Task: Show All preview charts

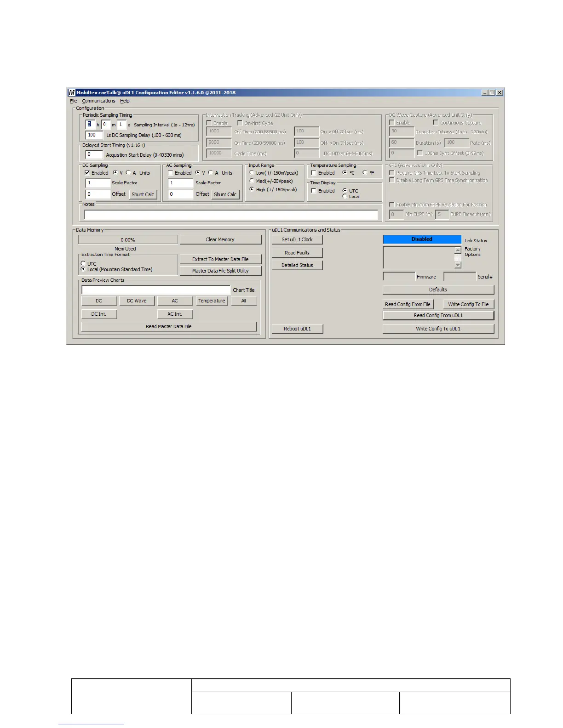Action: (244, 301)
